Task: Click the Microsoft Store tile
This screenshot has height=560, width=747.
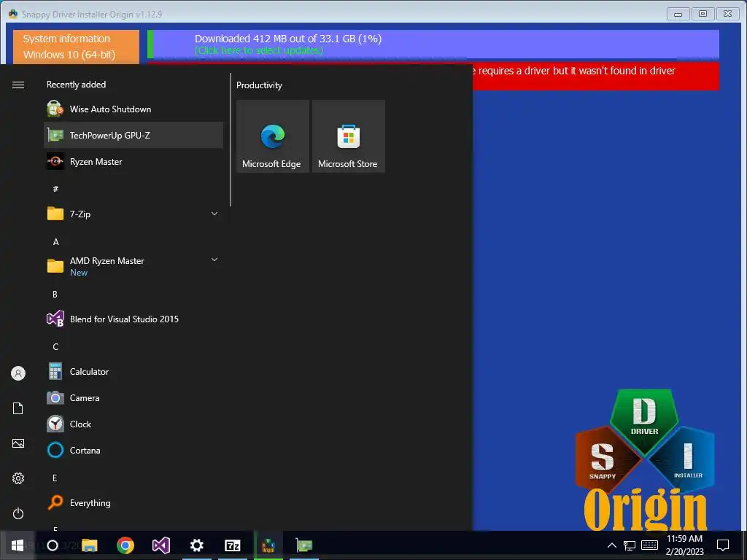Action: (348, 136)
